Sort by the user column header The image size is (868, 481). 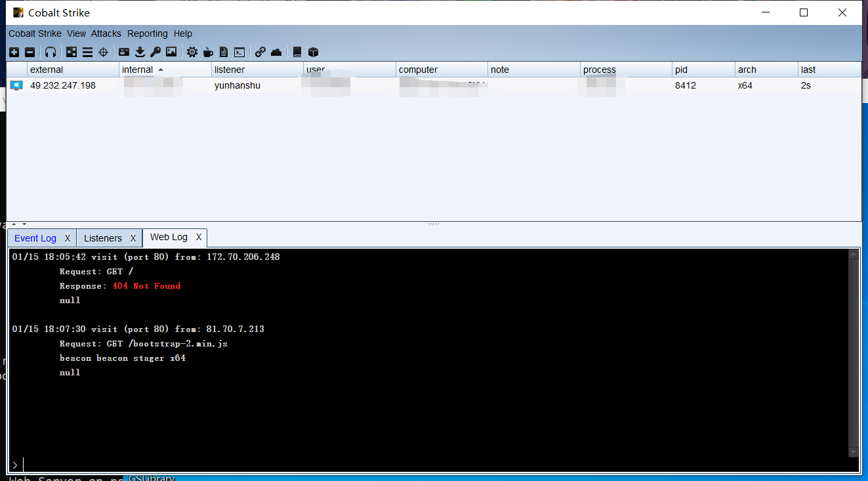tap(350, 70)
